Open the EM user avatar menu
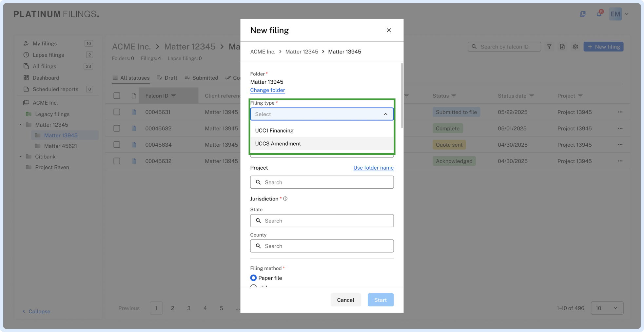Viewport: 644px width, 332px height. [x=615, y=14]
